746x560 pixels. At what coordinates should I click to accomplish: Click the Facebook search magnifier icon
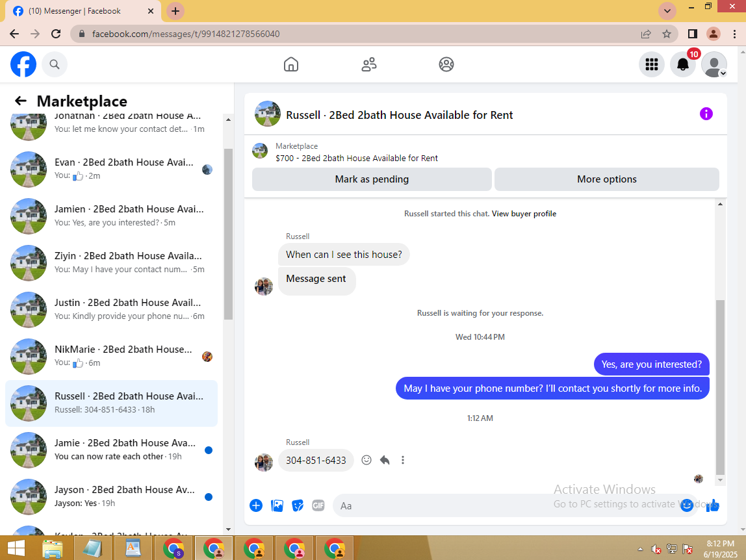tap(55, 64)
